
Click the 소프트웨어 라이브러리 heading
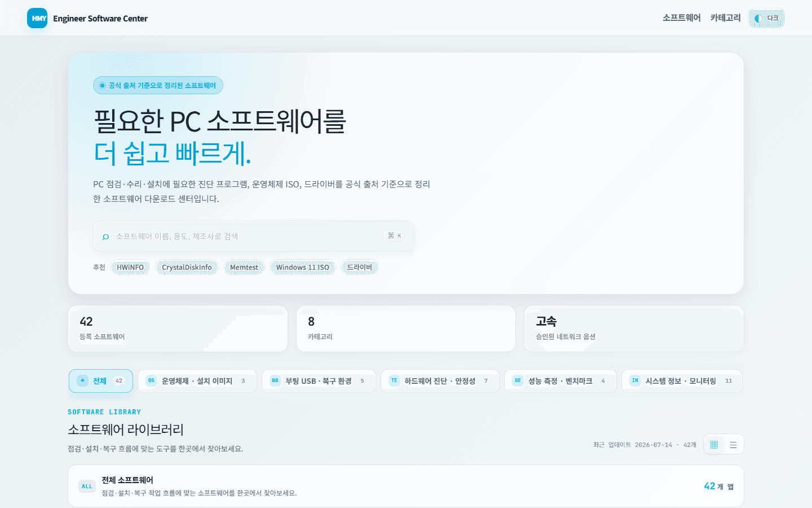pyautogui.click(x=126, y=430)
